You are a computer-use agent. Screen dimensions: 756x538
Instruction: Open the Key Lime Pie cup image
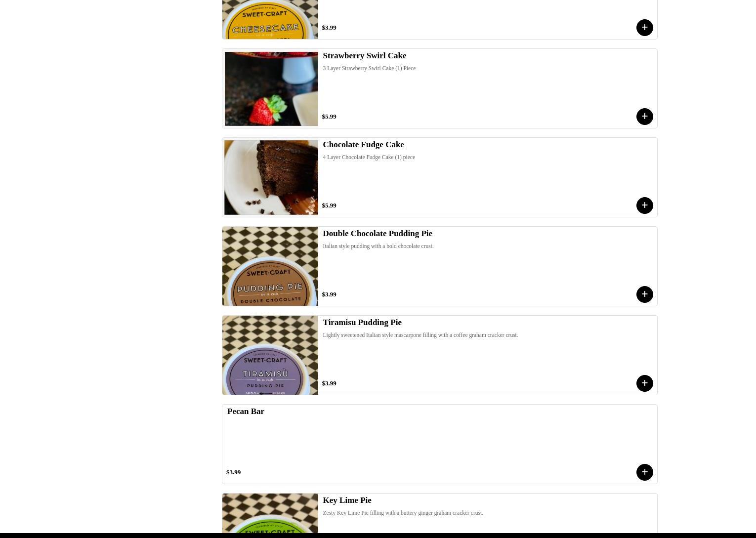pyautogui.click(x=270, y=513)
